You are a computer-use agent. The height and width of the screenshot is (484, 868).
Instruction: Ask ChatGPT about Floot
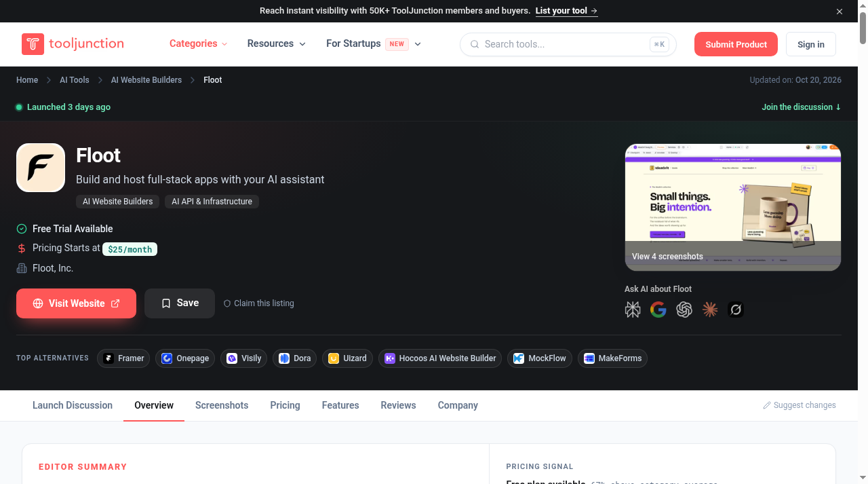pyautogui.click(x=684, y=310)
